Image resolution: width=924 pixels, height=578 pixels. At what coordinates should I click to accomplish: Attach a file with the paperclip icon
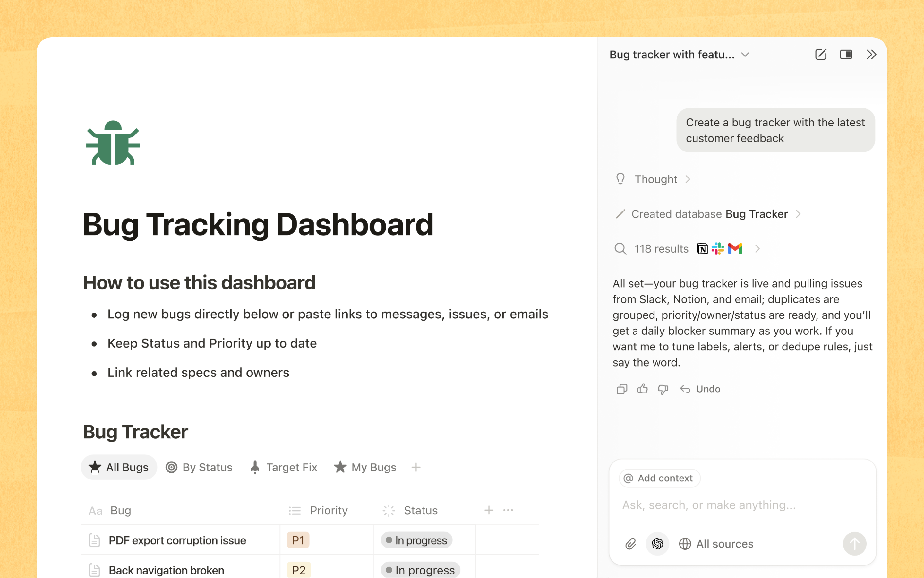(x=630, y=544)
